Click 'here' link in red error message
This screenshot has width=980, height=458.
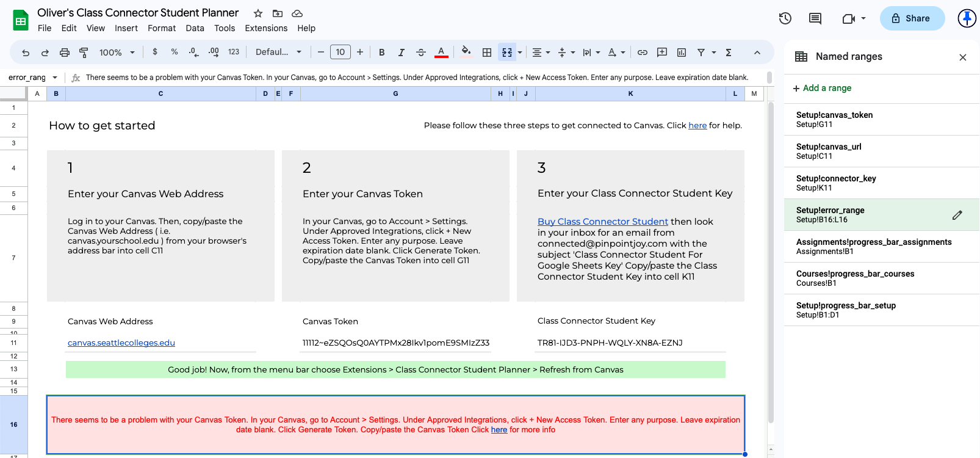499,430
